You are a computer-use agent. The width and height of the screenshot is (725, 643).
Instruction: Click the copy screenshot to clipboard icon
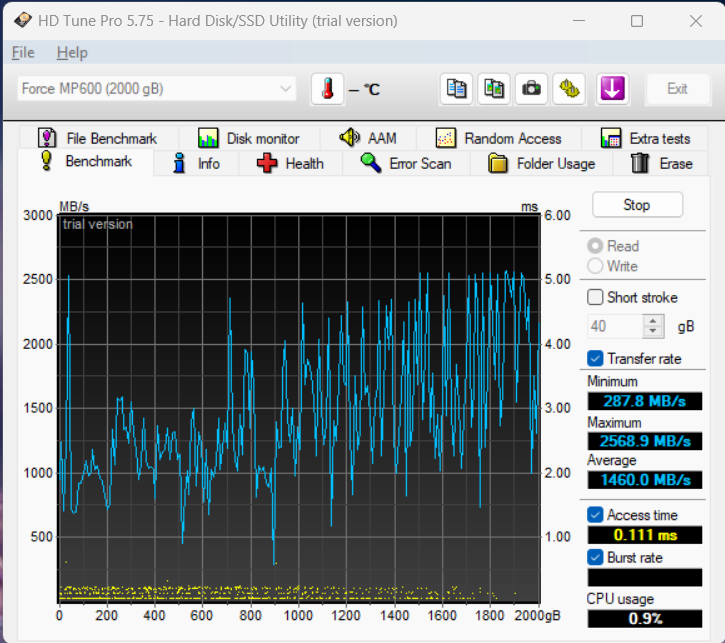[494, 88]
